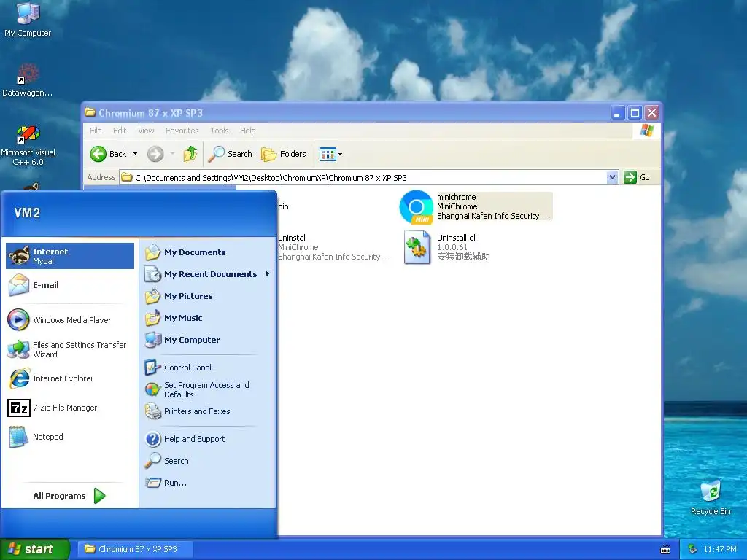Click the Back button in Explorer

(109, 154)
